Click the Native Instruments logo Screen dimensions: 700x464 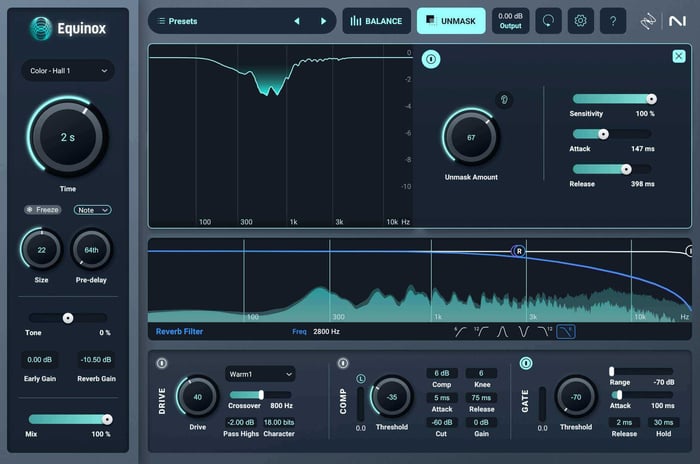point(677,21)
